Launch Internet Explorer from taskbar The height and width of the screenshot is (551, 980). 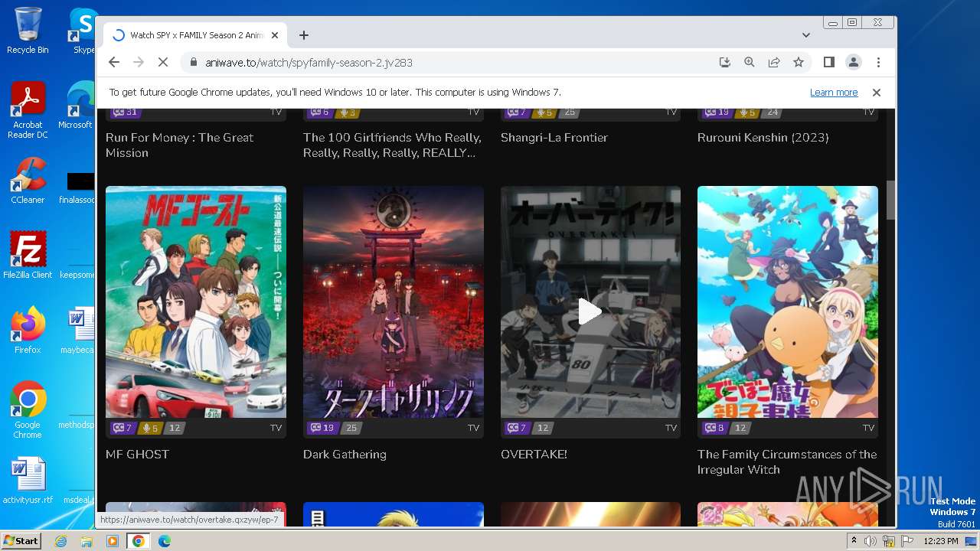coord(60,541)
